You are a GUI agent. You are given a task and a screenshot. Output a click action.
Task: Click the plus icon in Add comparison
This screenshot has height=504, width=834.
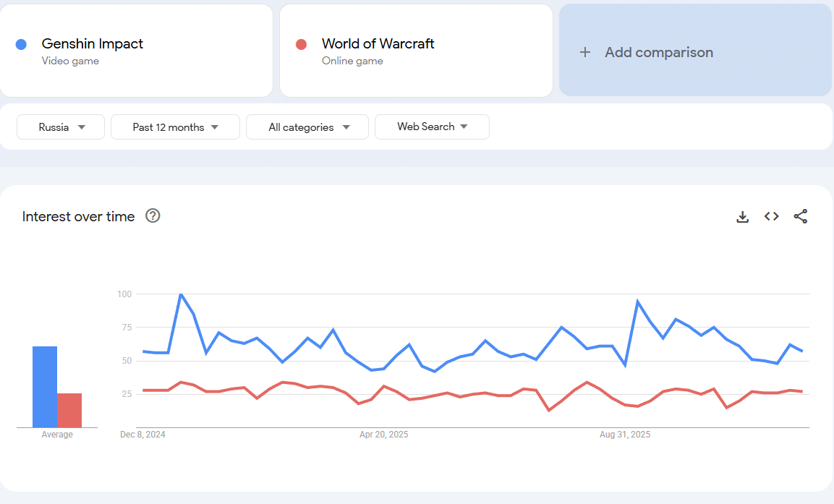click(x=585, y=52)
